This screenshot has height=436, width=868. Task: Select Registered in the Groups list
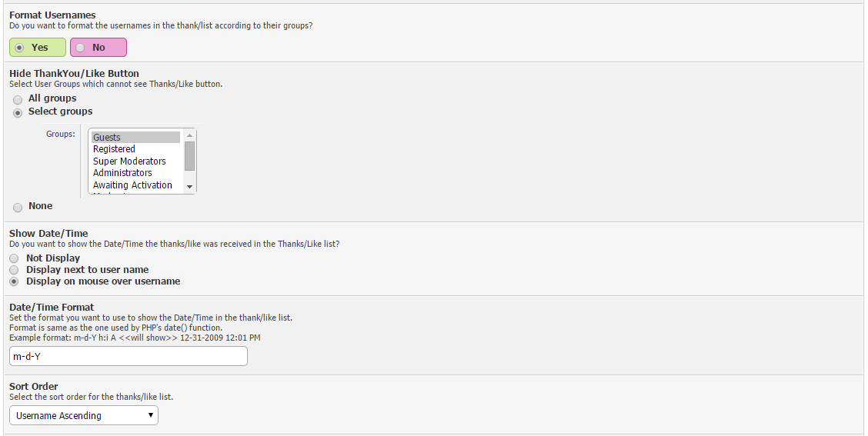coord(114,149)
